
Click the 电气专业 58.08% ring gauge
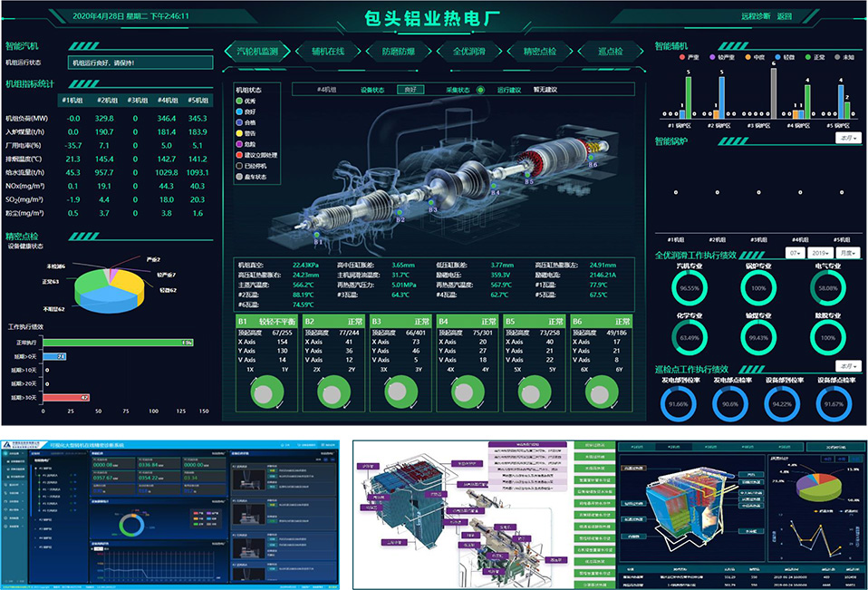click(x=827, y=288)
